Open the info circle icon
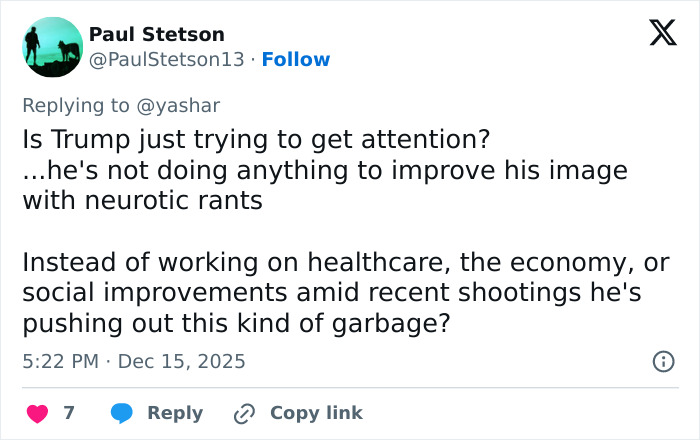Viewport: 700px width, 440px height. coord(662,362)
